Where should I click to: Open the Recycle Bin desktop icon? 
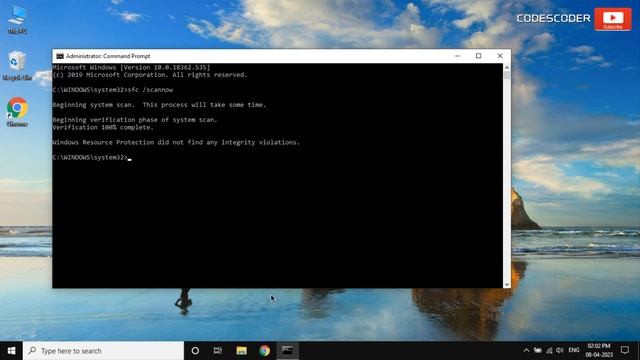click(17, 65)
